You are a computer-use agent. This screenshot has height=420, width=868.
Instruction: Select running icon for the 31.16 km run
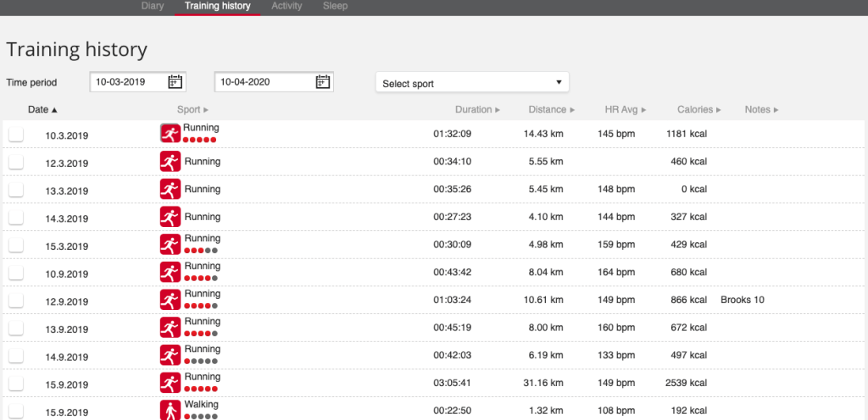pos(170,383)
